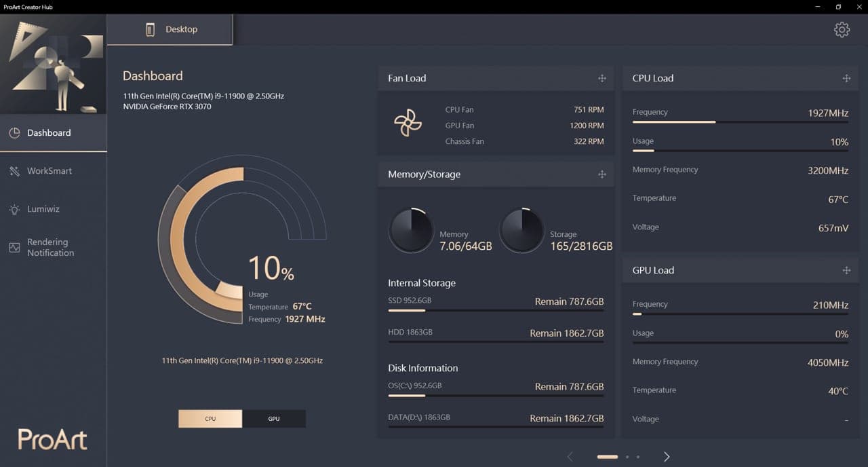Restore down the ProArt Creator Hub window
868x467 pixels.
tap(838, 7)
